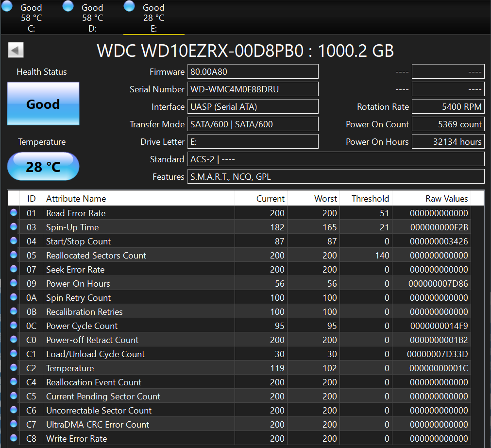Click status dot of Spin-Up Time row
Image resolution: width=491 pixels, height=448 pixels.
[14, 226]
